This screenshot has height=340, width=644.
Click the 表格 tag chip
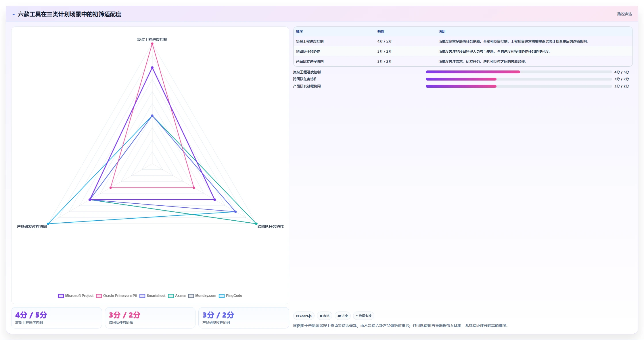click(x=325, y=316)
